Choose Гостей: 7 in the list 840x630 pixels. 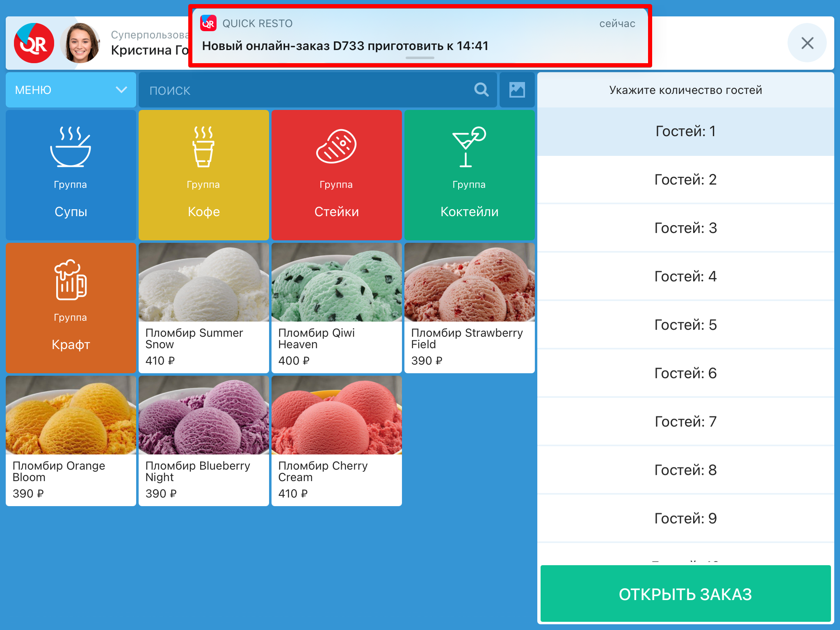pyautogui.click(x=685, y=422)
